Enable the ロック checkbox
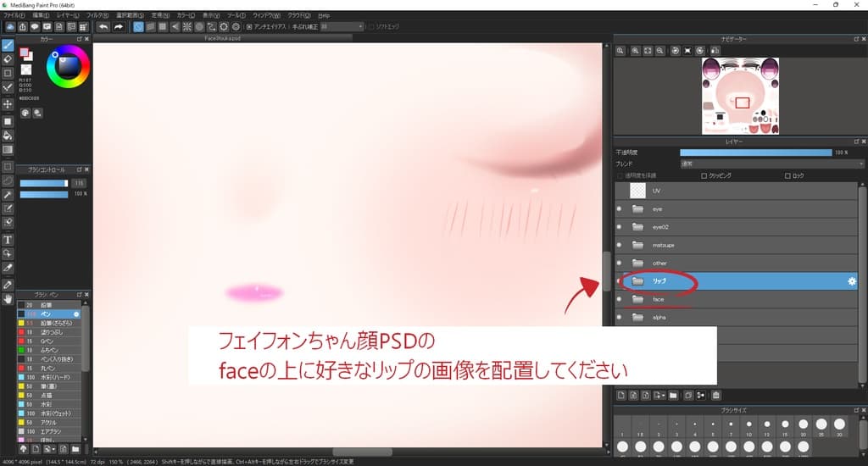Viewport: 868px width, 466px height. (x=787, y=175)
